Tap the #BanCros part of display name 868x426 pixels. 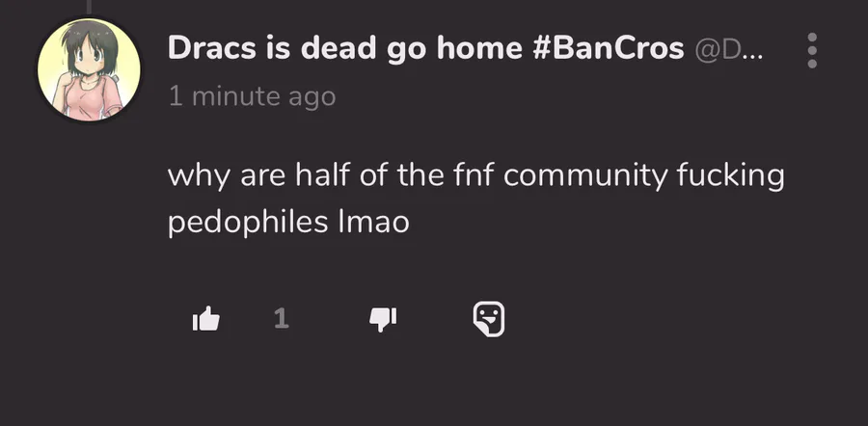tap(608, 48)
